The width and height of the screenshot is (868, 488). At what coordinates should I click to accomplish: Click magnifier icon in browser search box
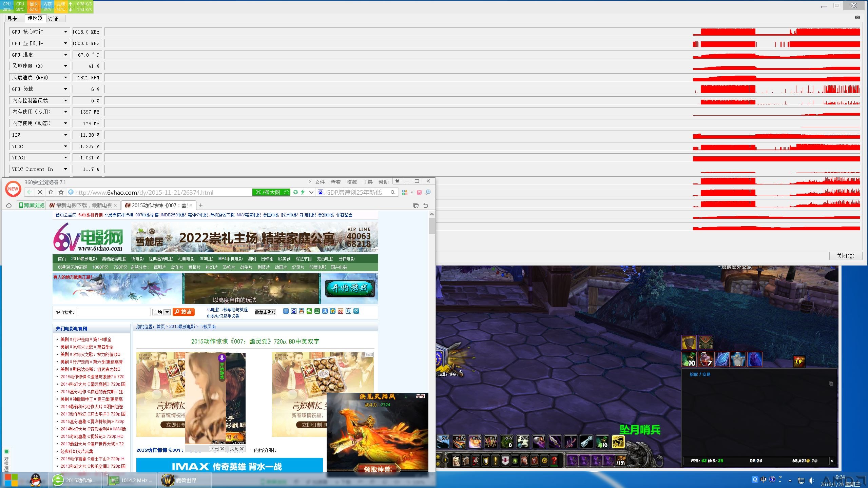point(393,192)
